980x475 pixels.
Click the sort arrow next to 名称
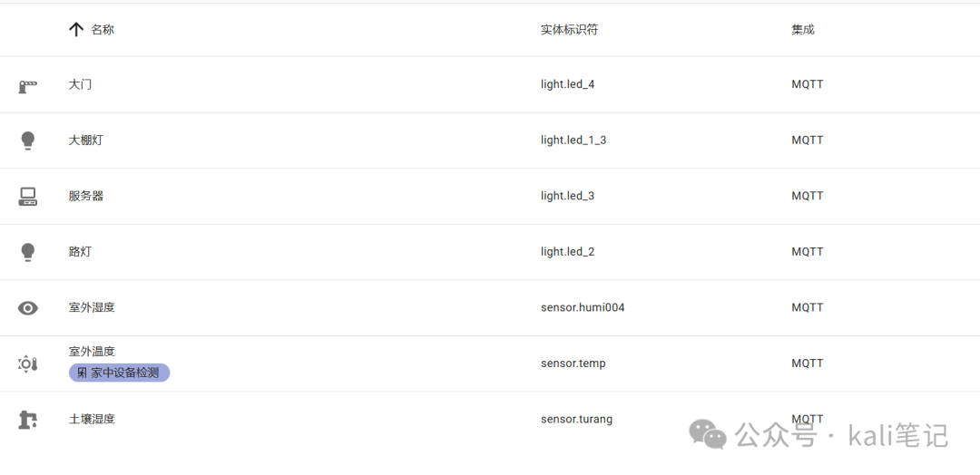[75, 29]
